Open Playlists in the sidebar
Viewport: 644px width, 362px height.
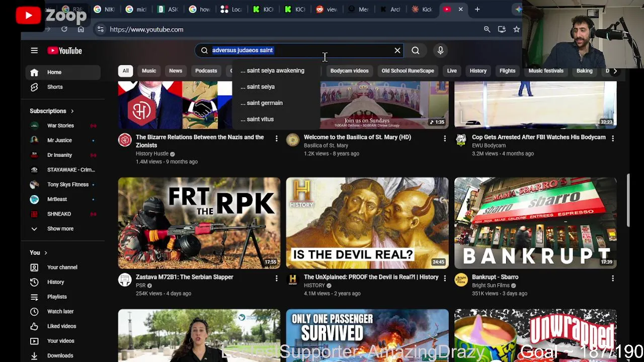[x=63, y=297]
